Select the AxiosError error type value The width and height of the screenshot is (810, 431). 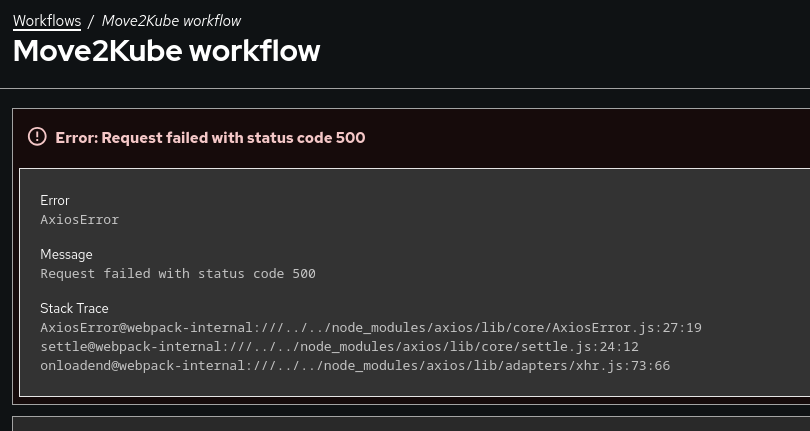[x=79, y=219]
